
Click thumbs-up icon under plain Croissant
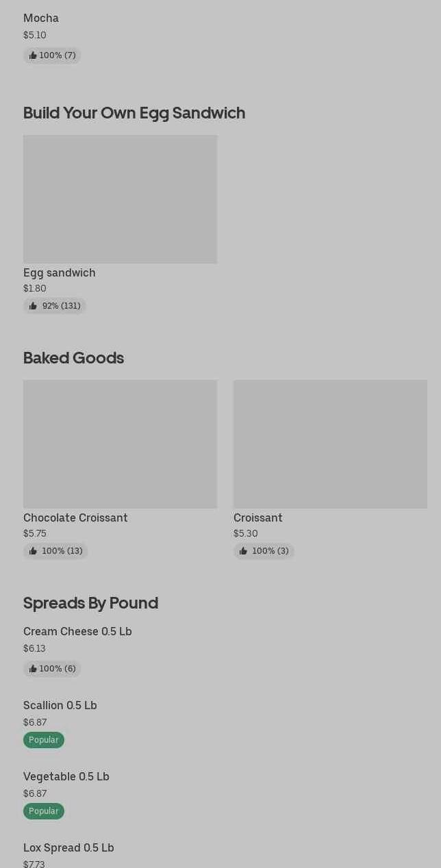(243, 551)
